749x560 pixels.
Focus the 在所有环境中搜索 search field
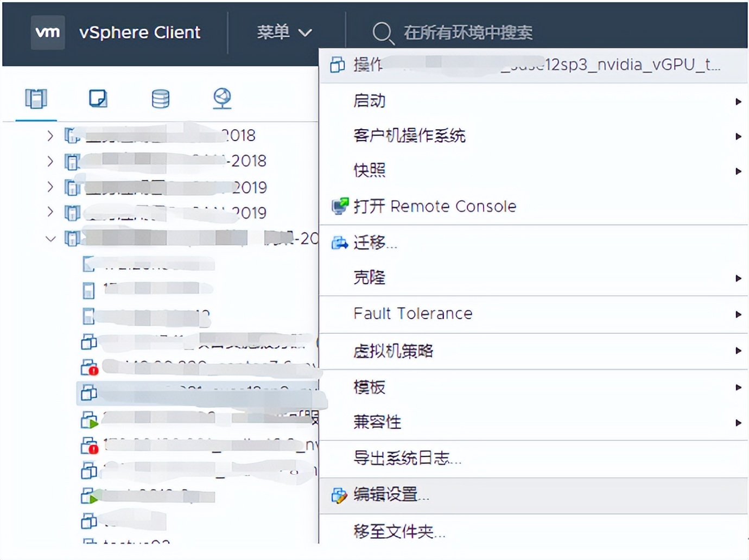point(468,33)
